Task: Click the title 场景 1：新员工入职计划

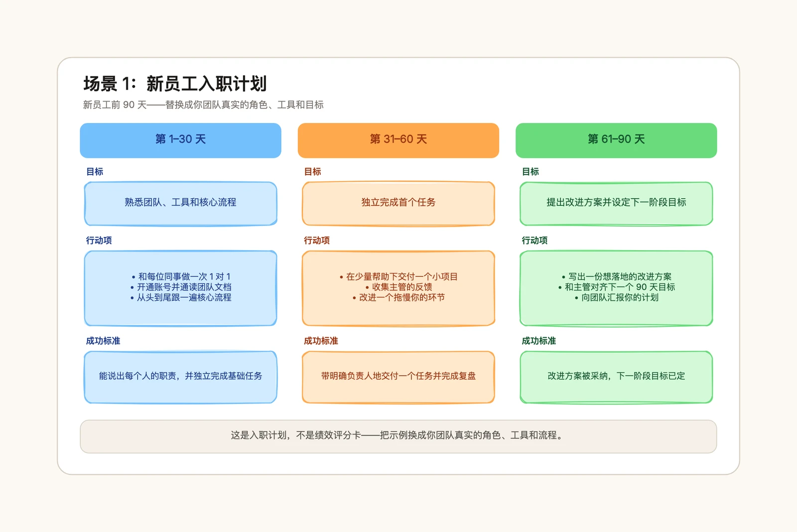Action: (x=175, y=84)
